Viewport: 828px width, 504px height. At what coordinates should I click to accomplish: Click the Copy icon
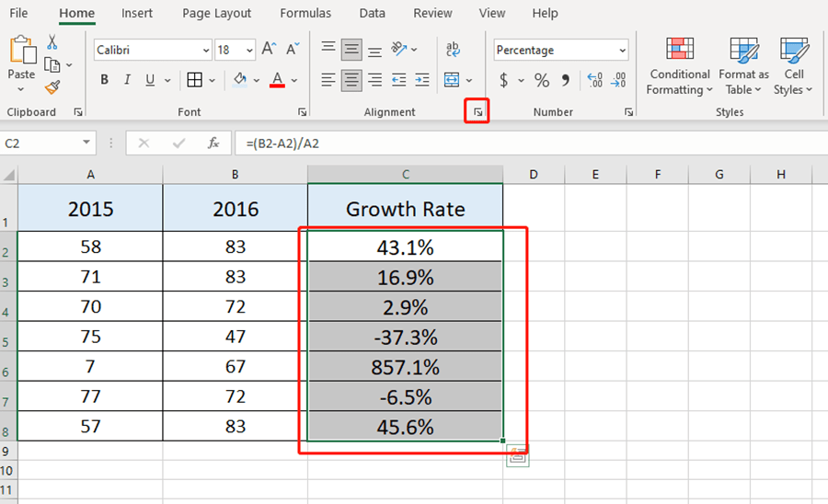[52, 65]
